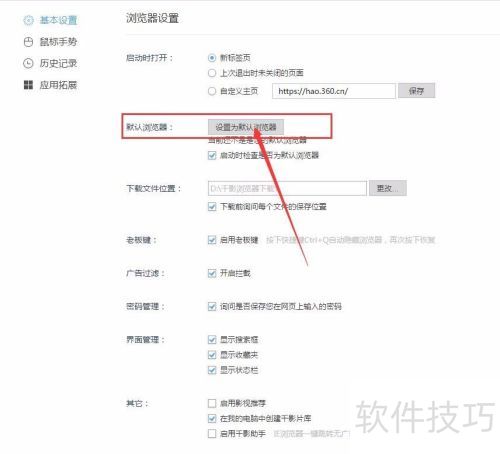Toggle 启动时检查是否为默认浏览器 checkbox

pyautogui.click(x=212, y=155)
